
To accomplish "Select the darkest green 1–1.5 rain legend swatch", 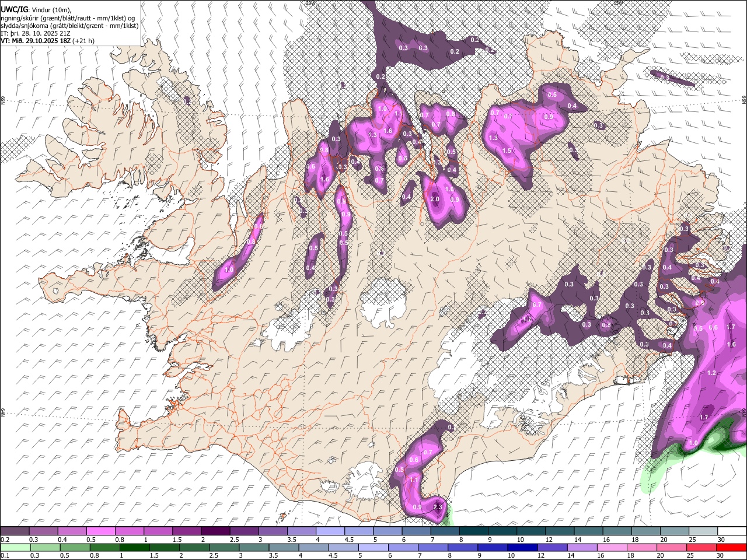I will point(134,547).
